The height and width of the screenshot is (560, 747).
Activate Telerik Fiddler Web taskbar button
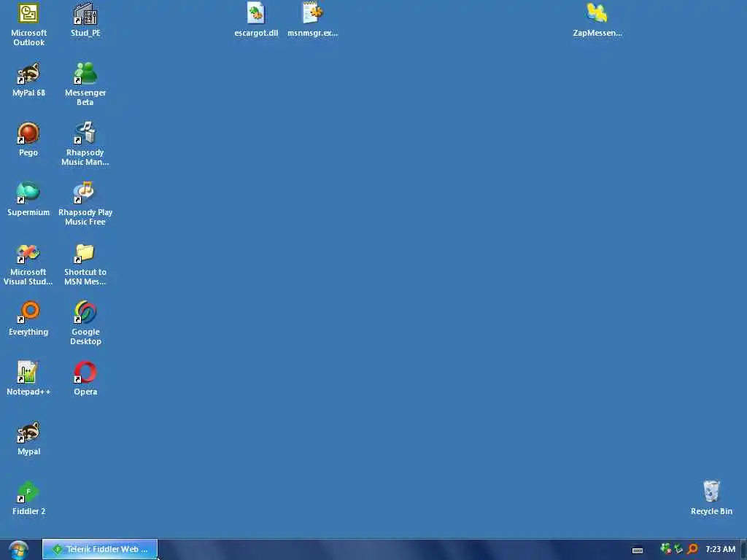(x=100, y=549)
